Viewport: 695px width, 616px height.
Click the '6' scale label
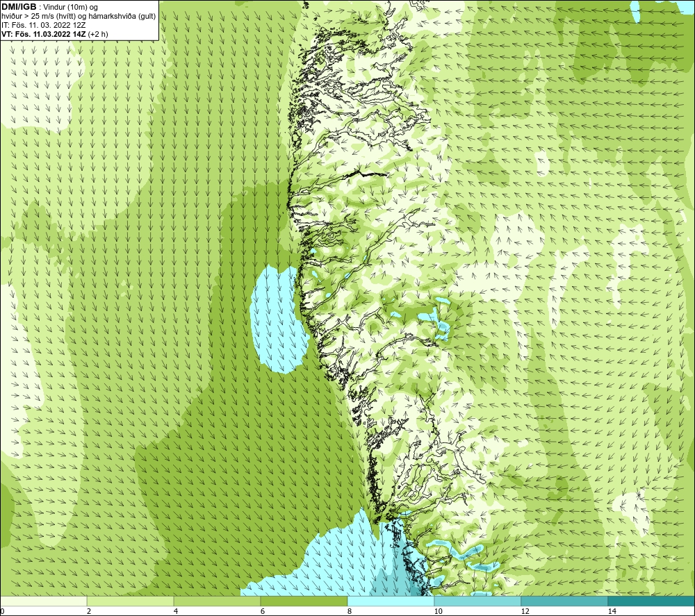tap(263, 611)
